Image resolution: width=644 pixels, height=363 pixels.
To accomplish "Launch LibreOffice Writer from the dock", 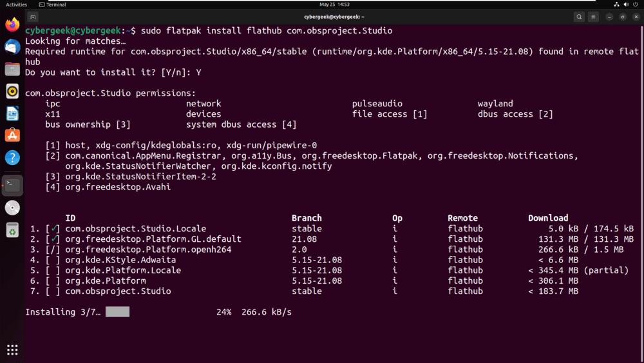I will 12,113.
